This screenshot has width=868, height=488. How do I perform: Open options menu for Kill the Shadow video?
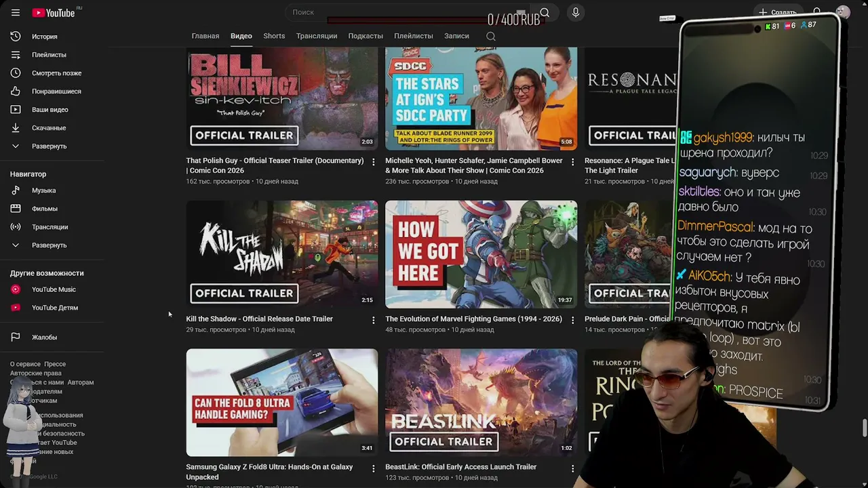(x=373, y=320)
